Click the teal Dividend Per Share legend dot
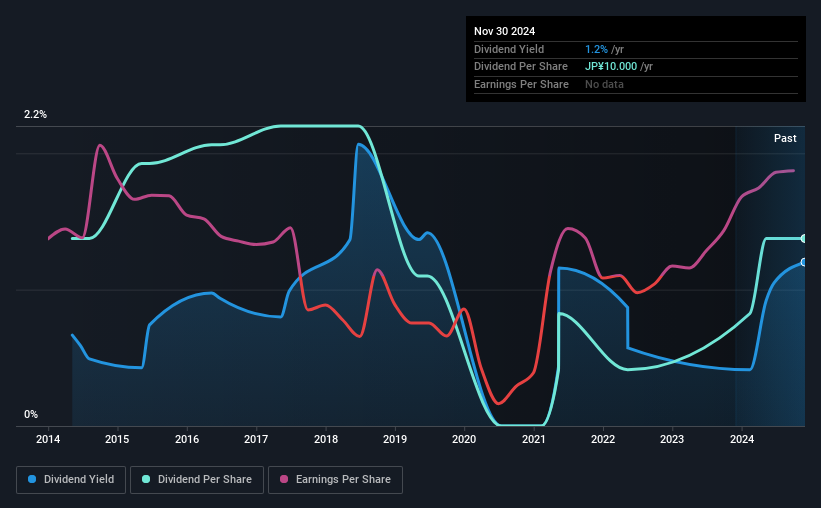Image resolution: width=821 pixels, height=508 pixels. [x=146, y=479]
